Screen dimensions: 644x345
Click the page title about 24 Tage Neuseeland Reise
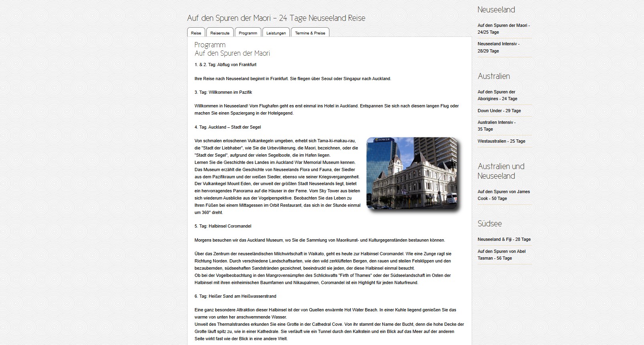(276, 18)
